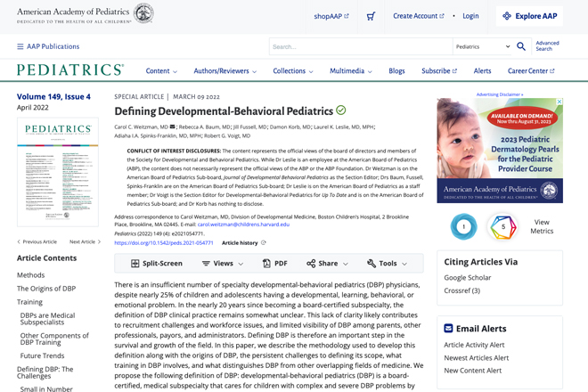Viewport: 588px width, 392px height.
Task: Open the Subscribe external link
Action: (x=439, y=71)
